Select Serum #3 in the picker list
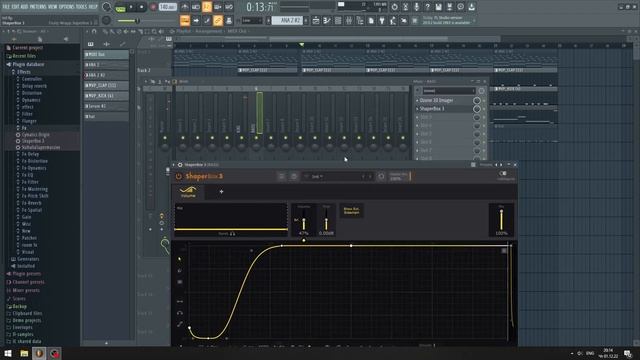The width and height of the screenshot is (640, 360). pyautogui.click(x=107, y=106)
